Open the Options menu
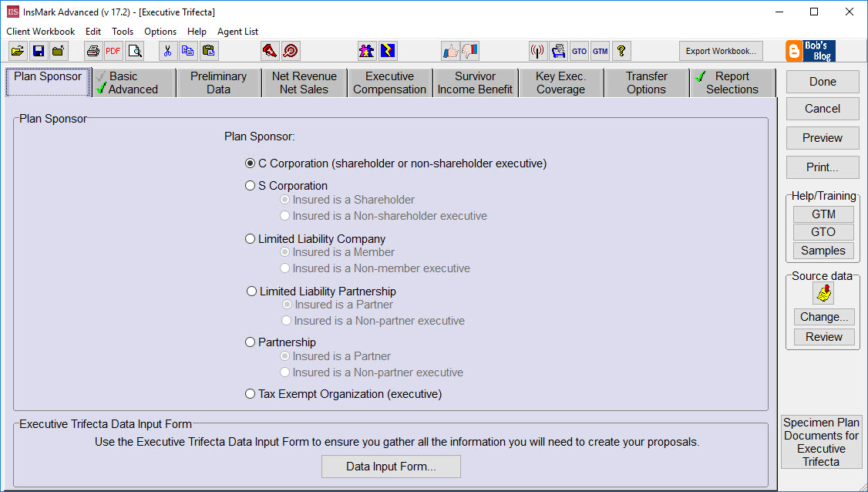This screenshot has width=868, height=492. (x=160, y=32)
